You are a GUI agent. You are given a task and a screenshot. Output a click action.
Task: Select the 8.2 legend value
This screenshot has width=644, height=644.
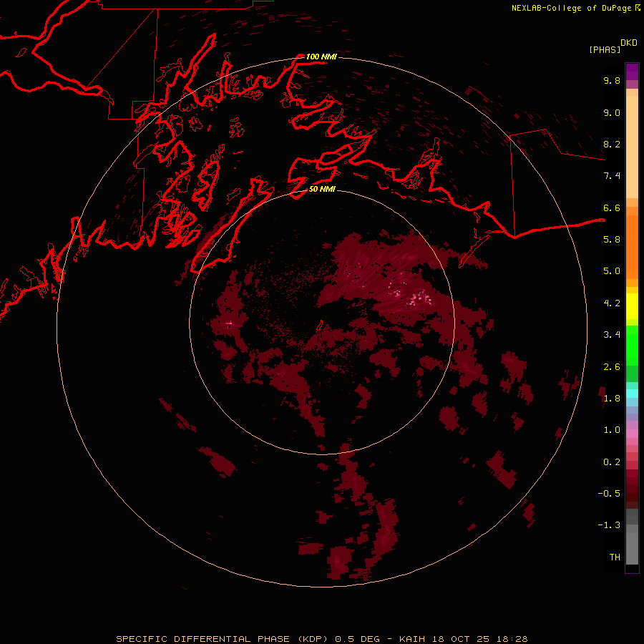coord(612,144)
